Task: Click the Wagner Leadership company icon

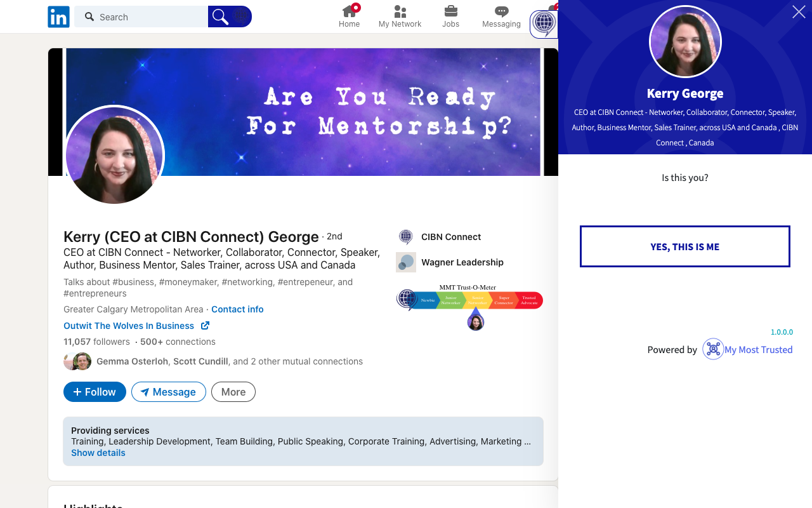Action: tap(405, 262)
